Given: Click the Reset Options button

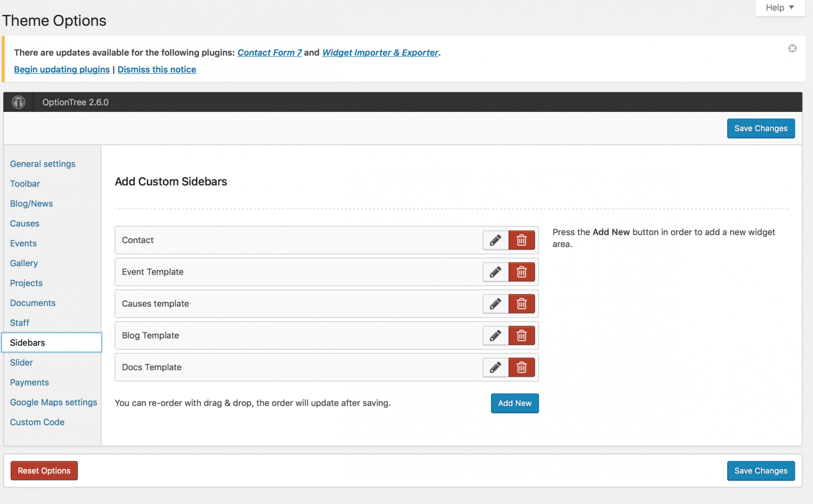Looking at the screenshot, I should click(x=44, y=470).
